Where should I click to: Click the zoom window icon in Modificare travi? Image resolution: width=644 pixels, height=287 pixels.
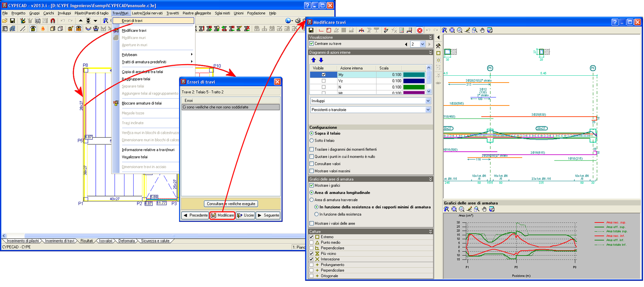tap(475, 30)
